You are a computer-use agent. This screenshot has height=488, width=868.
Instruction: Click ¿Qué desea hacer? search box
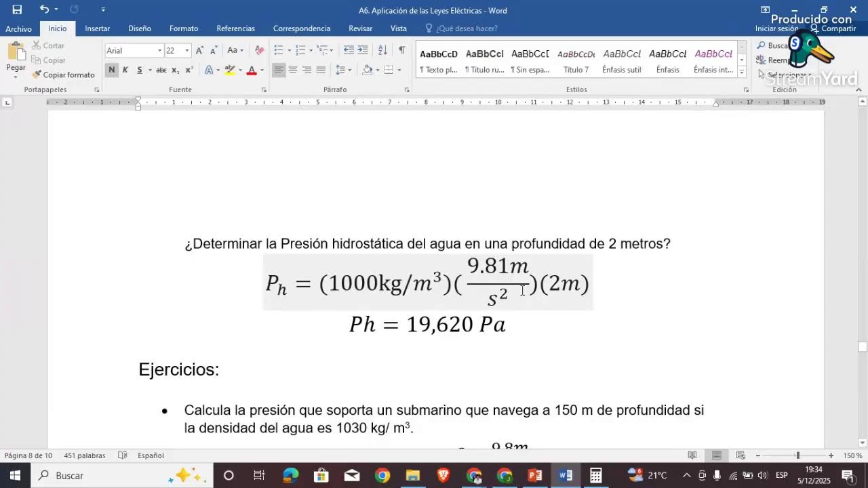click(x=467, y=28)
